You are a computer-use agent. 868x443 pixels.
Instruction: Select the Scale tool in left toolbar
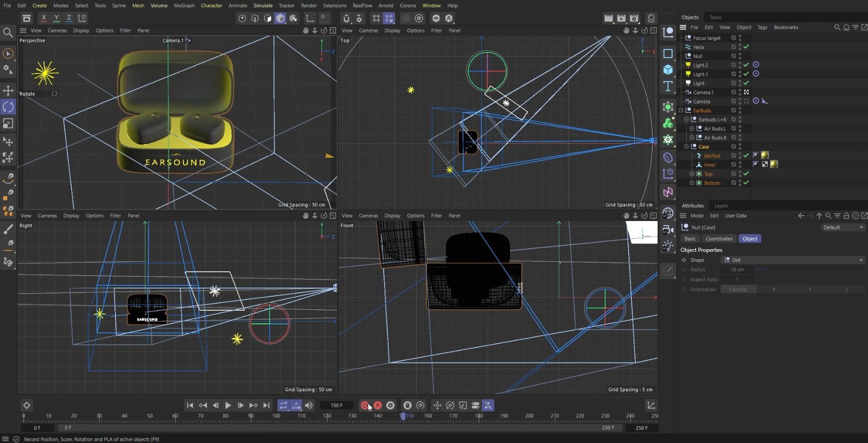[8, 124]
